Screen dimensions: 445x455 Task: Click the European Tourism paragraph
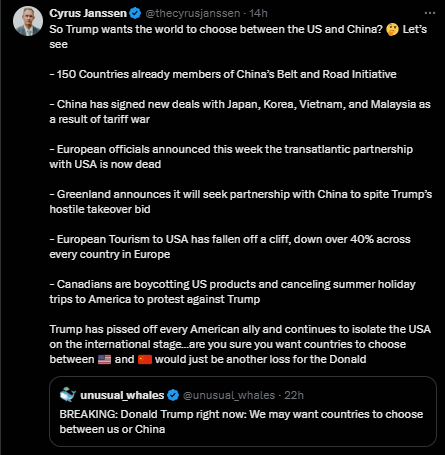pyautogui.click(x=230, y=247)
